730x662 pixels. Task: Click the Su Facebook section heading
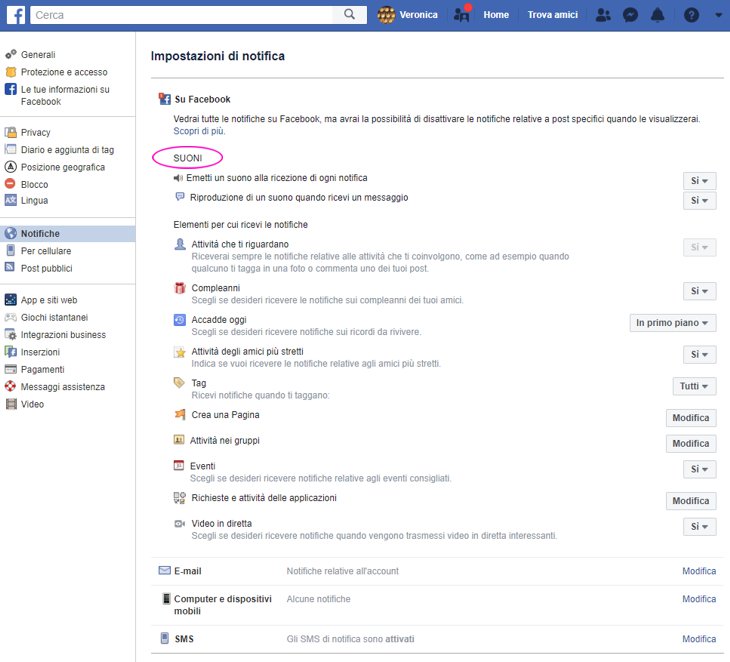pos(203,99)
